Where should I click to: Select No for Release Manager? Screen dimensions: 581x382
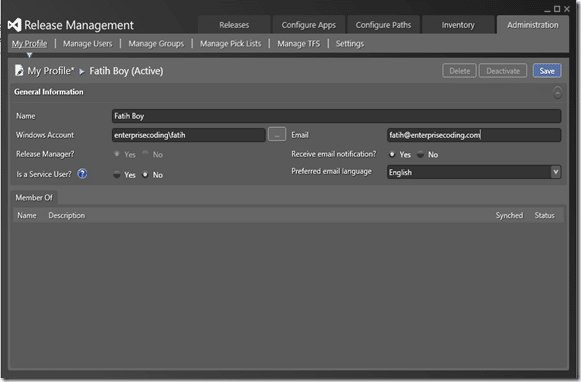pyautogui.click(x=145, y=154)
